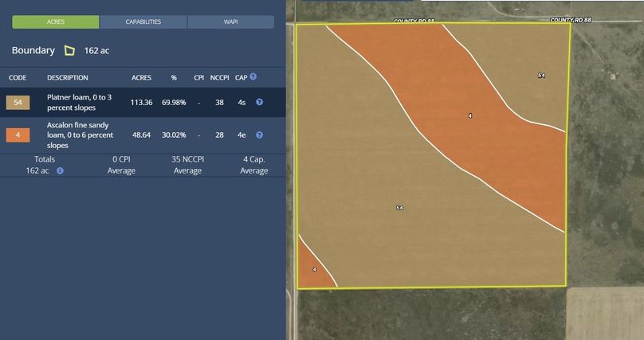Click soil label 54 in map center
644x340 pixels.
(399, 208)
